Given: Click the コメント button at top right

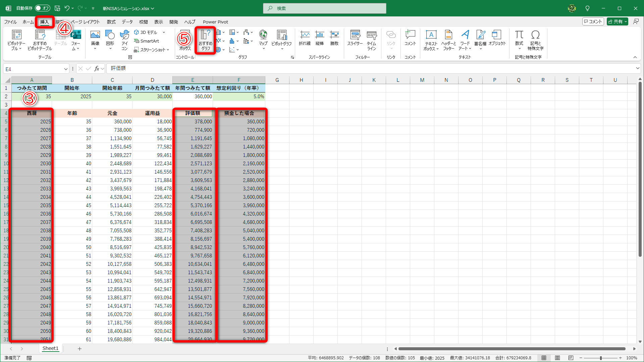Looking at the screenshot, I should pos(593,21).
